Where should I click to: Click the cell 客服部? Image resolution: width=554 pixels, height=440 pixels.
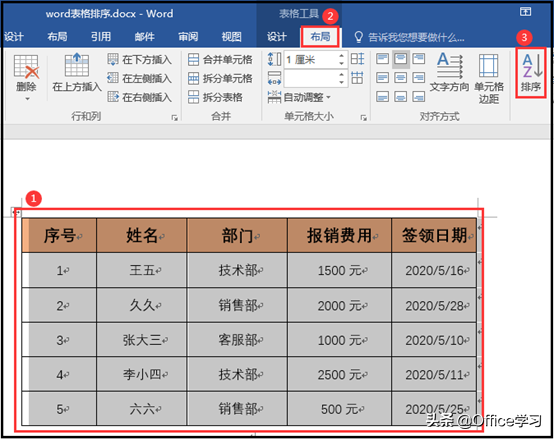click(x=237, y=339)
